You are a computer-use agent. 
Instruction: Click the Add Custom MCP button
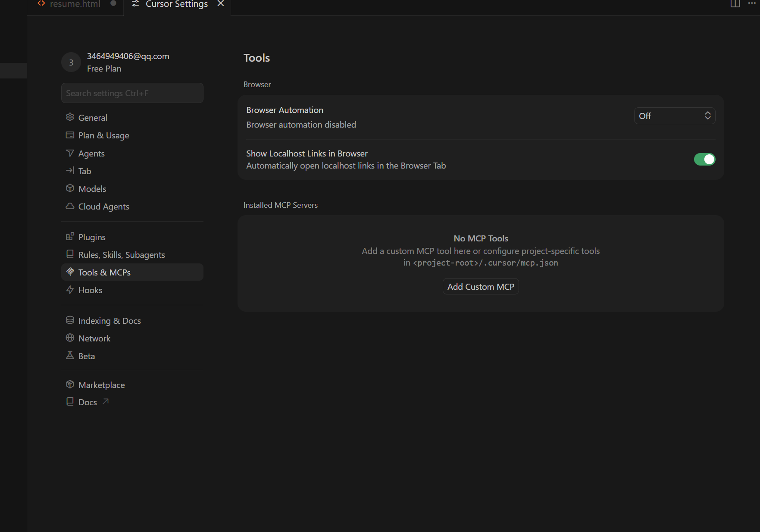click(x=481, y=287)
